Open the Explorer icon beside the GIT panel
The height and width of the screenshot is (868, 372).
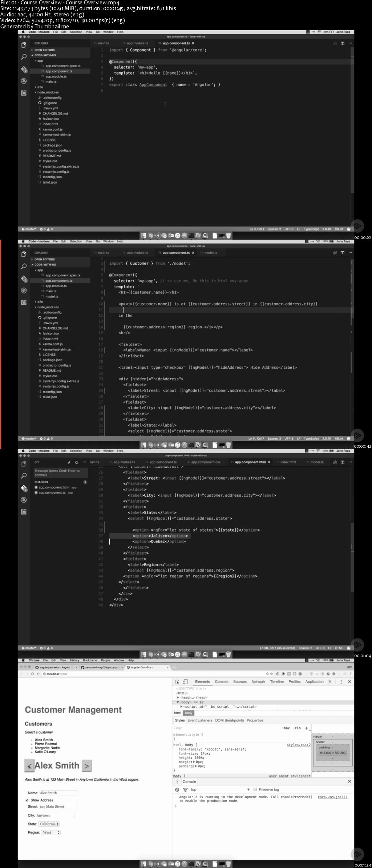click(x=24, y=464)
